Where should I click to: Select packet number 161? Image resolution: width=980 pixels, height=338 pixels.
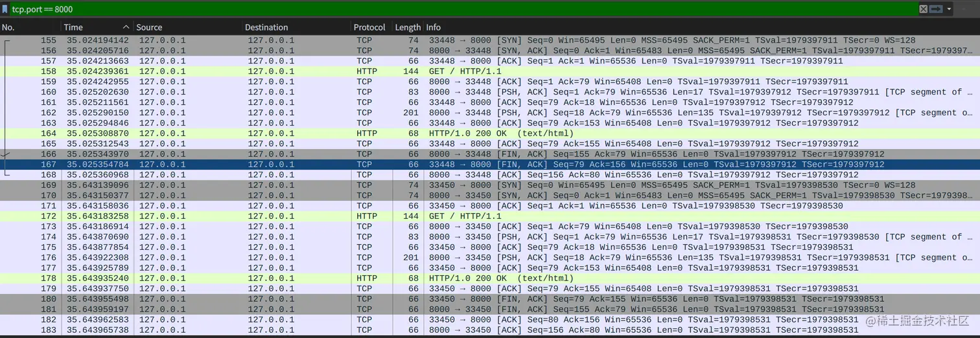(x=490, y=102)
